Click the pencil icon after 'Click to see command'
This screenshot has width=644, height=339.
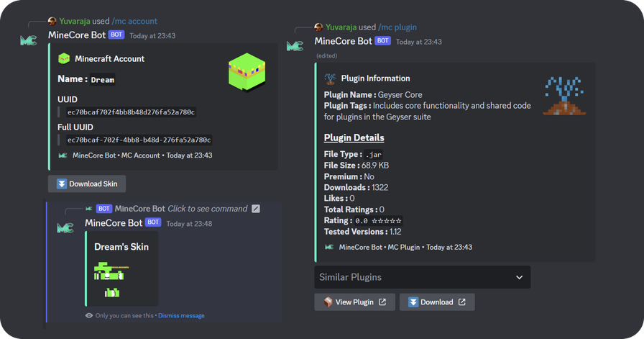click(256, 209)
